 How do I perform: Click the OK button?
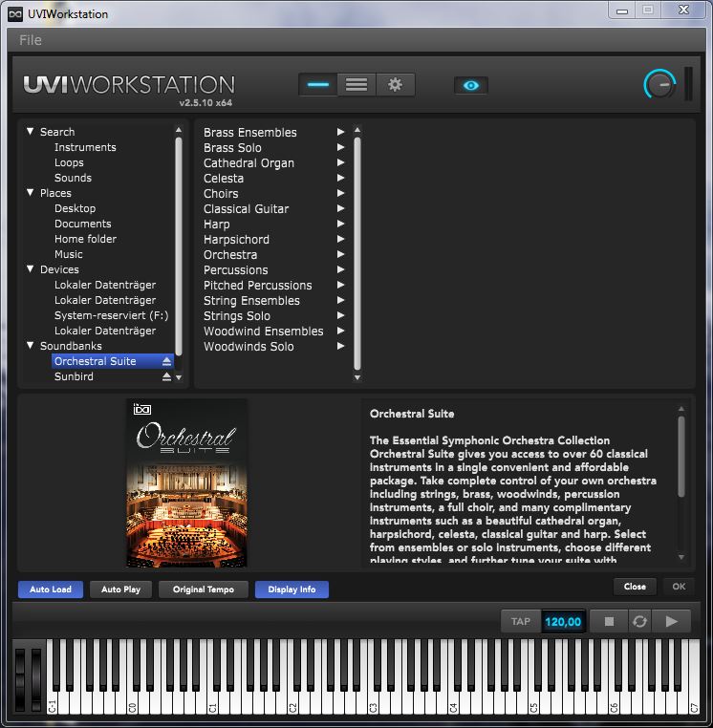coord(679,587)
